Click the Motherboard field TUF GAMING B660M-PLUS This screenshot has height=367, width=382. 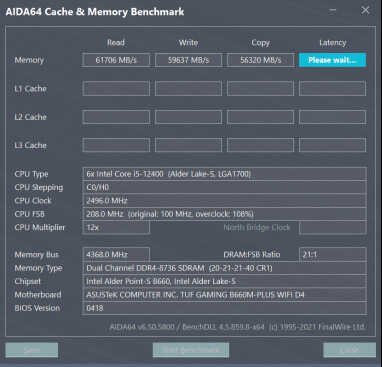click(x=224, y=295)
